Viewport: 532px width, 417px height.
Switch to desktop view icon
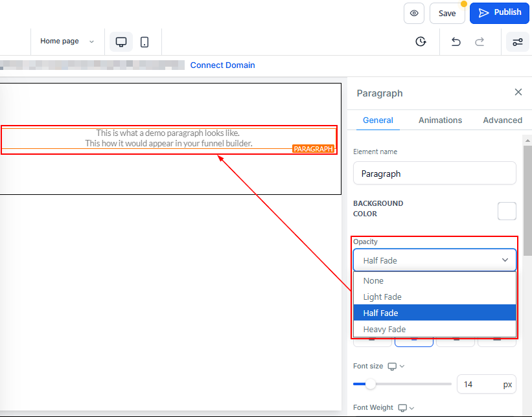tap(121, 41)
